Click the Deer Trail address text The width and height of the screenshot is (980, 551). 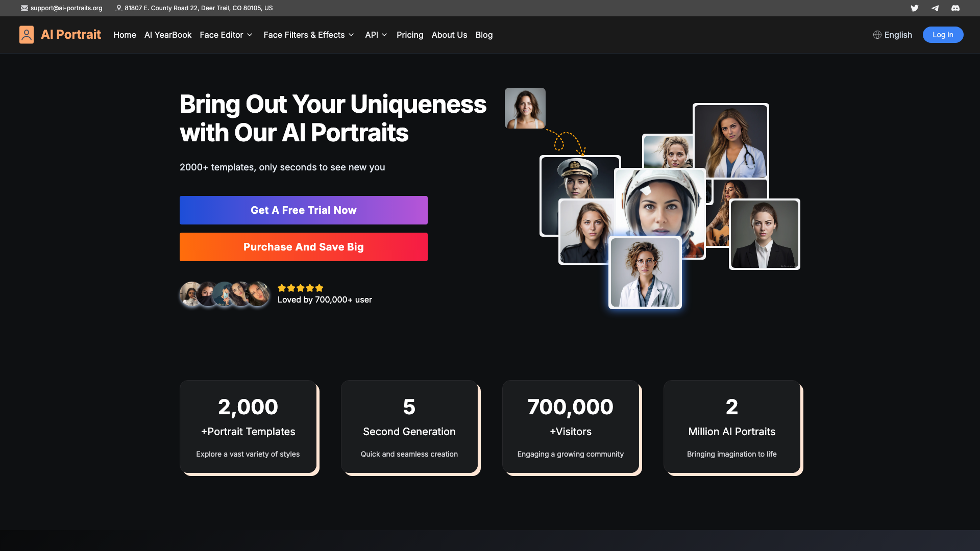point(199,8)
